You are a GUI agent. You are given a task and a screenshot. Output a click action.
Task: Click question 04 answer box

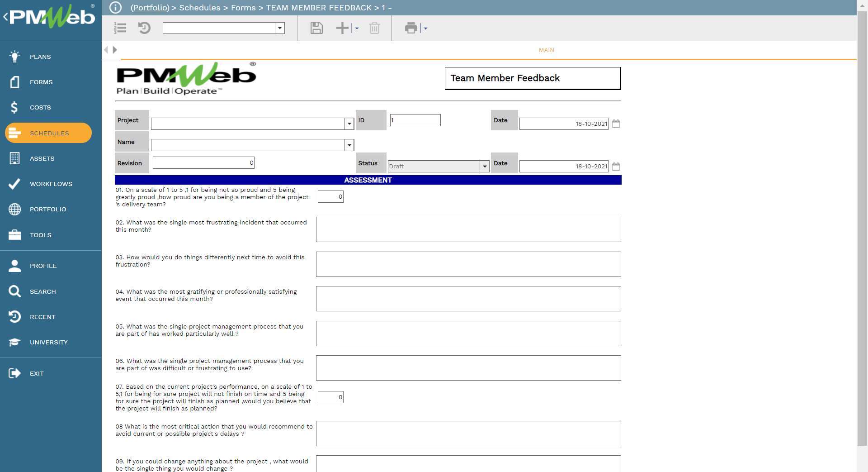(x=468, y=299)
